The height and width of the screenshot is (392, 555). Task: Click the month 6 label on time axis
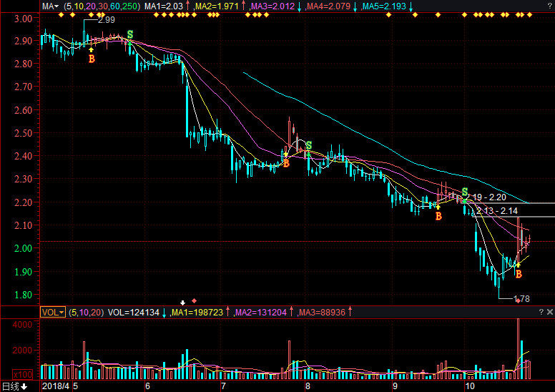[147, 386]
